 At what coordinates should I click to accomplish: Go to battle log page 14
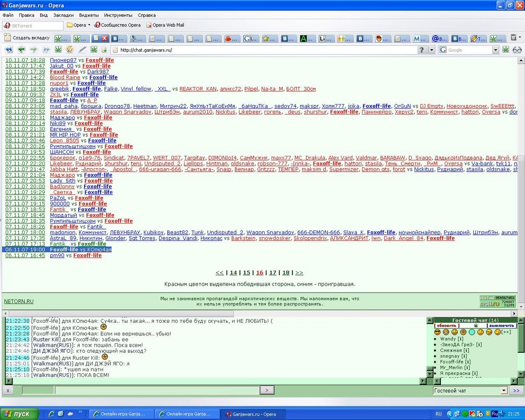coord(233,273)
